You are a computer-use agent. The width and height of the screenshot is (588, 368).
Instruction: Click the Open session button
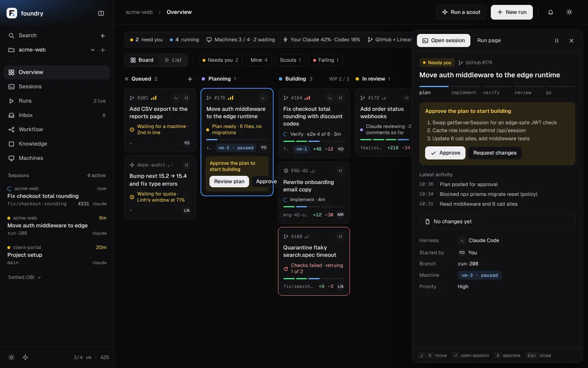pos(444,40)
